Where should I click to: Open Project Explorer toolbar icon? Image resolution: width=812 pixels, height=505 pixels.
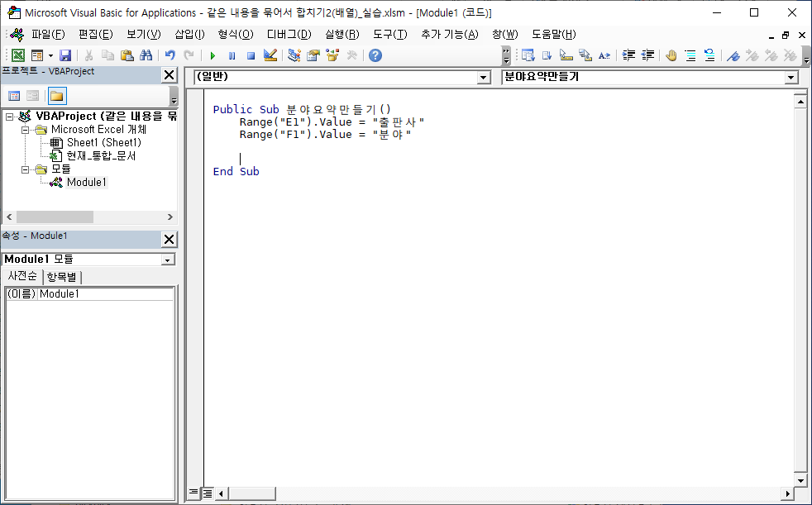tap(294, 55)
